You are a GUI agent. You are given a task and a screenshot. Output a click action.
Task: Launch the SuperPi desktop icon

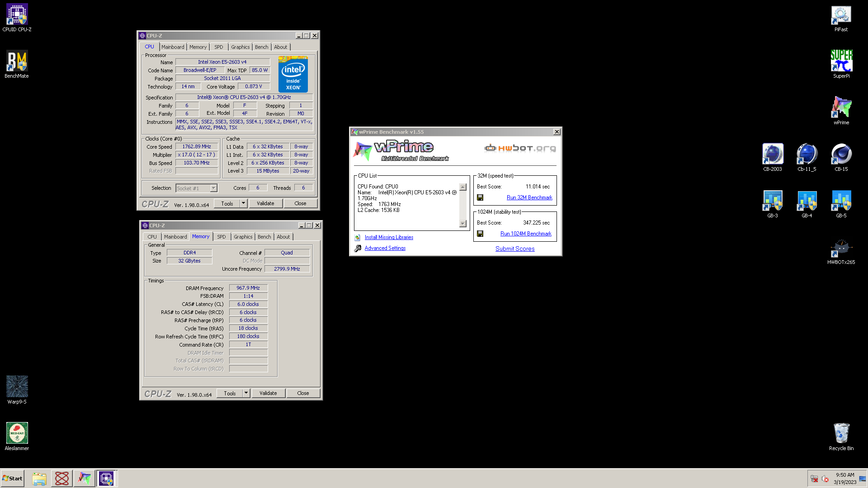[x=841, y=64]
